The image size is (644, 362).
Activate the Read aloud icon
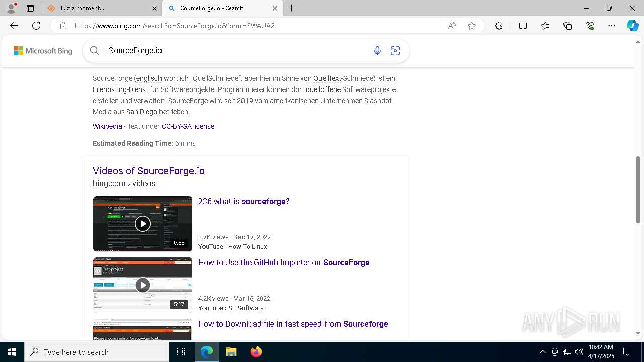coord(452,26)
